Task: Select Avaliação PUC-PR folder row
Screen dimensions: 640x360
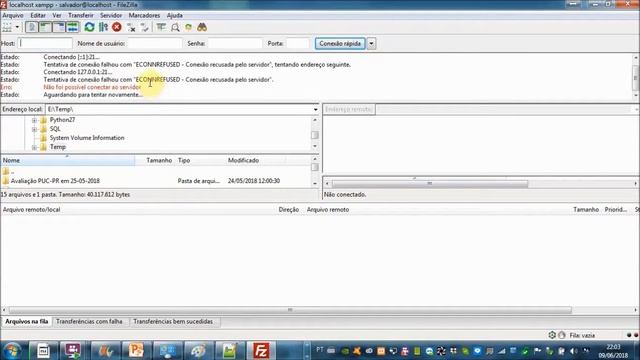Action: point(155,181)
